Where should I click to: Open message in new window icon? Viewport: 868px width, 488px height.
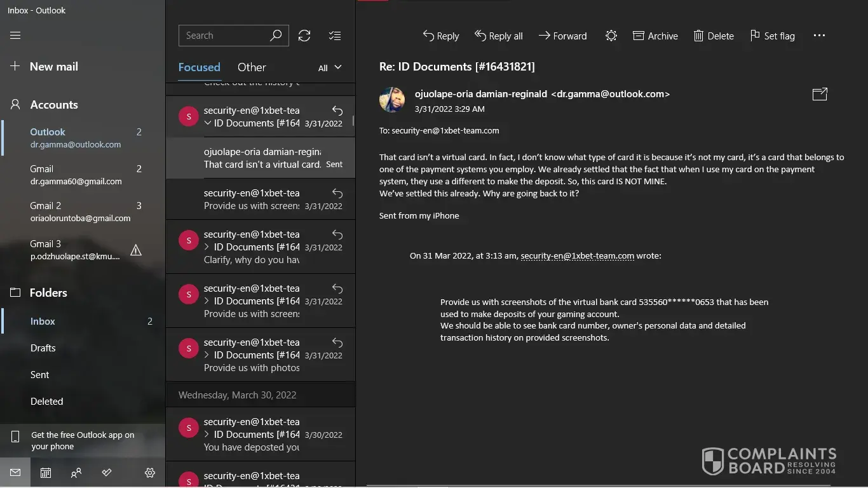820,94
